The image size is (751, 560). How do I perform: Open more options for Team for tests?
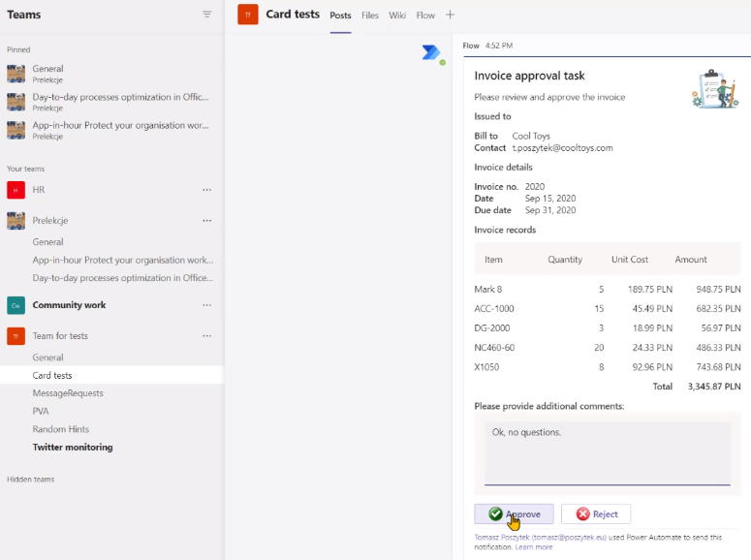pyautogui.click(x=207, y=336)
